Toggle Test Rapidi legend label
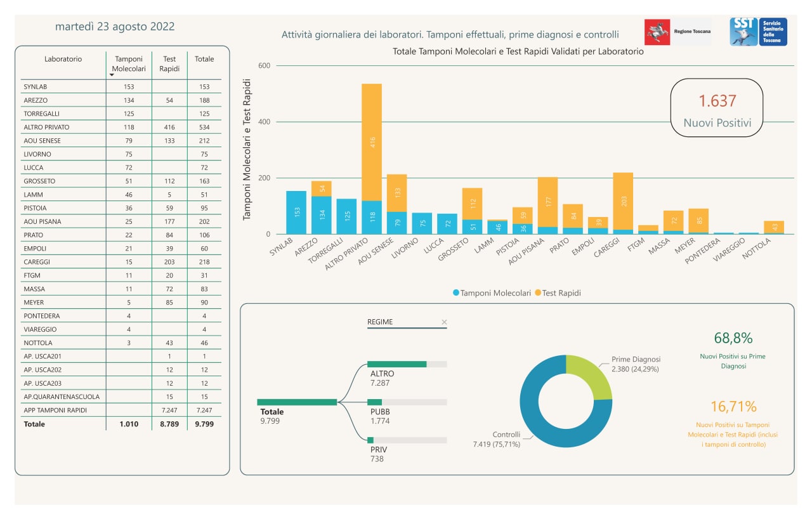 coord(561,293)
